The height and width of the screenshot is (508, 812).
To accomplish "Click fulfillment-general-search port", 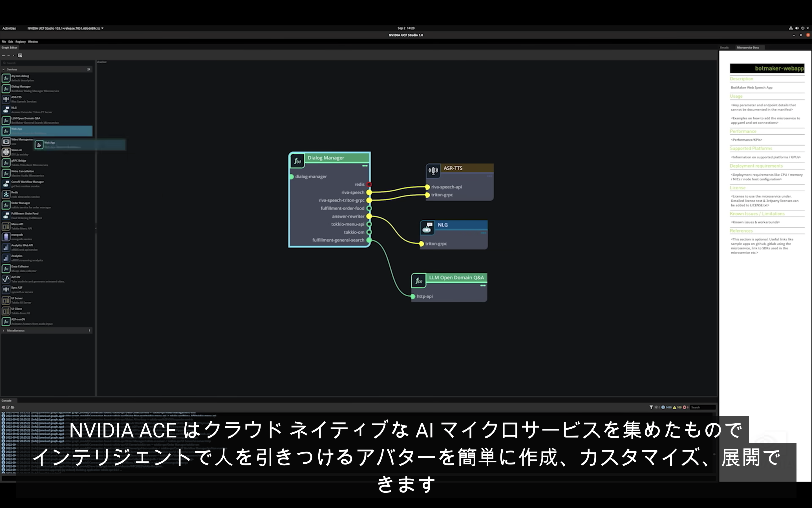I will [369, 240].
